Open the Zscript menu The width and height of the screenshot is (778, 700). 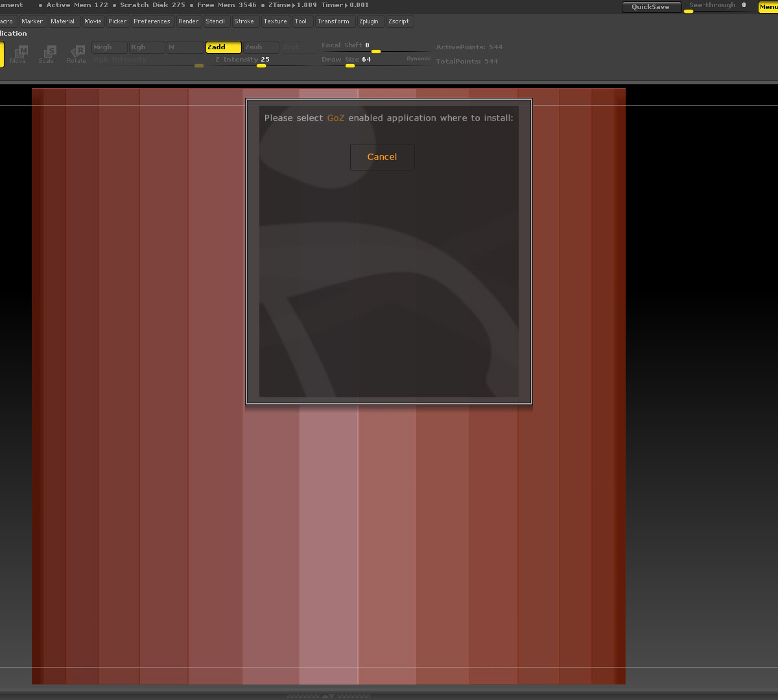(x=399, y=21)
